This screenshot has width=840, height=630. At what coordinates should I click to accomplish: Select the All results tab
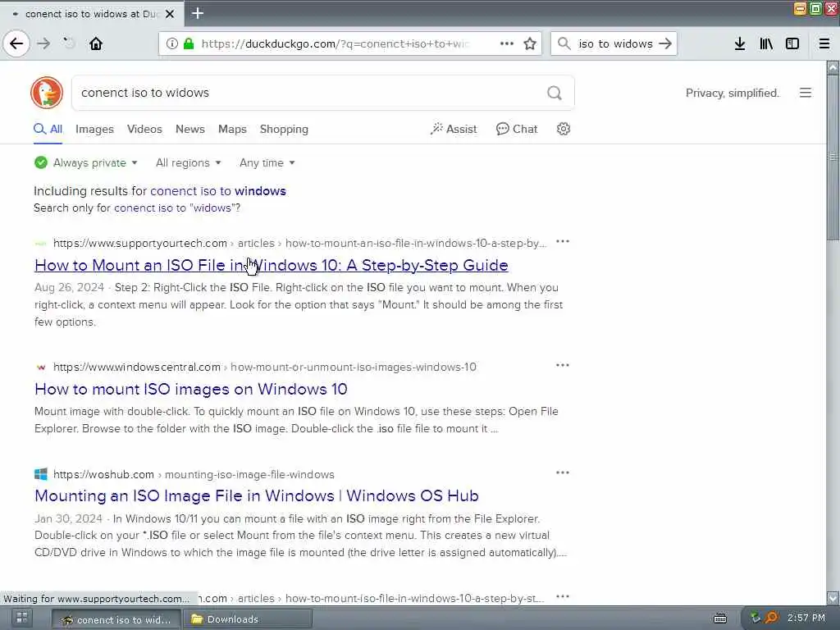click(48, 129)
